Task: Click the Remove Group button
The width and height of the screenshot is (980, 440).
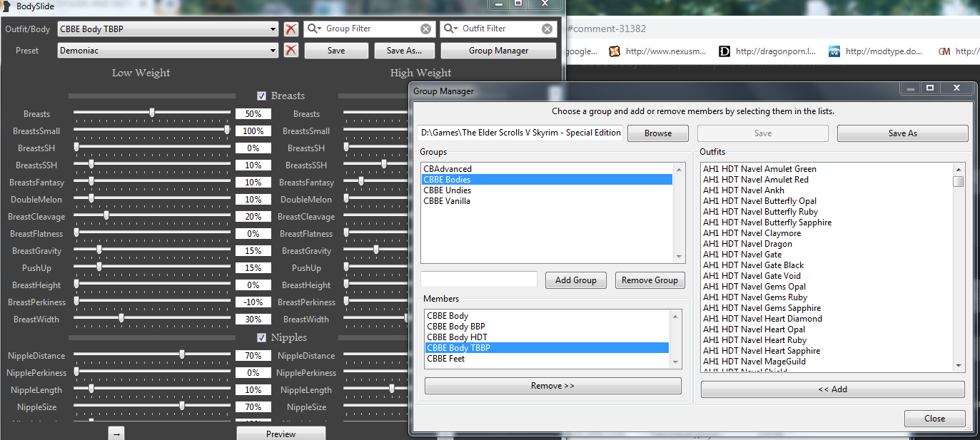Action: (650, 280)
